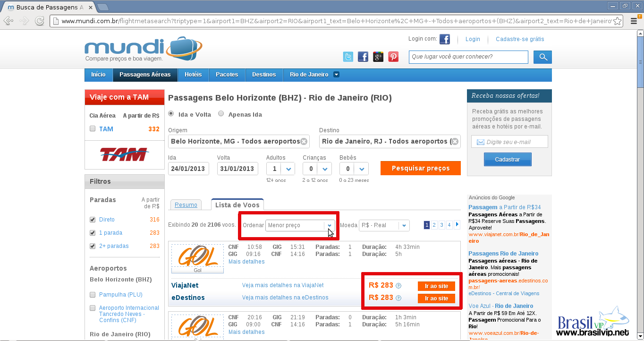Click the Ida date field
This screenshot has height=341, width=644.
(x=188, y=169)
